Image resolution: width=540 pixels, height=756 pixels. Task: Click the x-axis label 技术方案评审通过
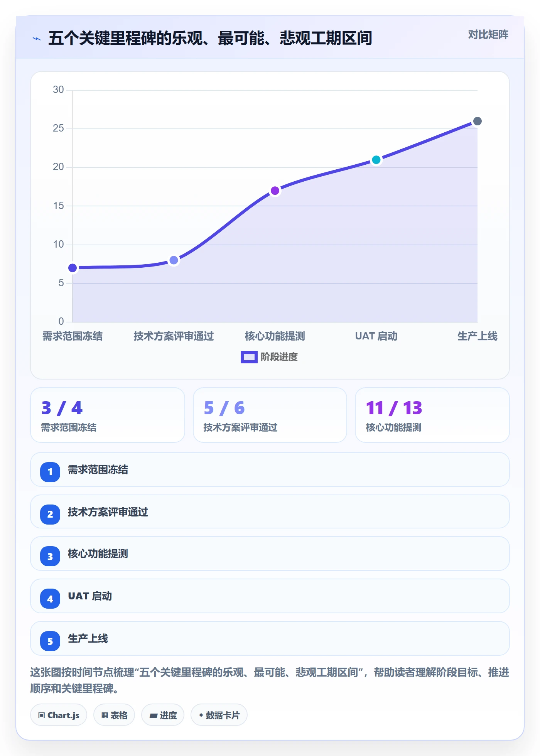[x=174, y=336]
